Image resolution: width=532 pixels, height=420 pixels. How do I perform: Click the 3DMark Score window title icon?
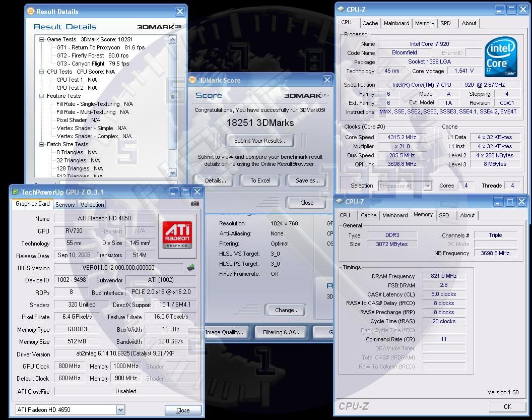192,80
